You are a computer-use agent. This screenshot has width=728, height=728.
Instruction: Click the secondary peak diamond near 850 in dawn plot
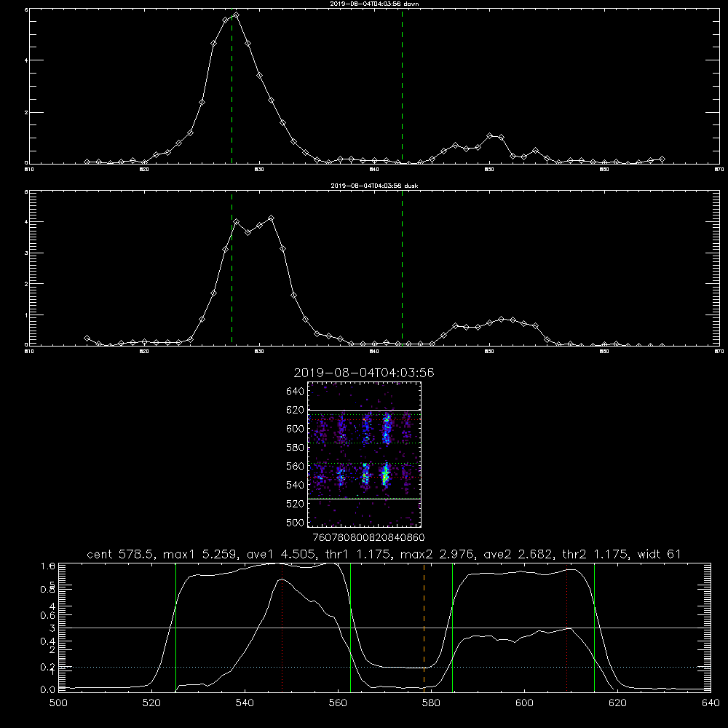coord(489,135)
